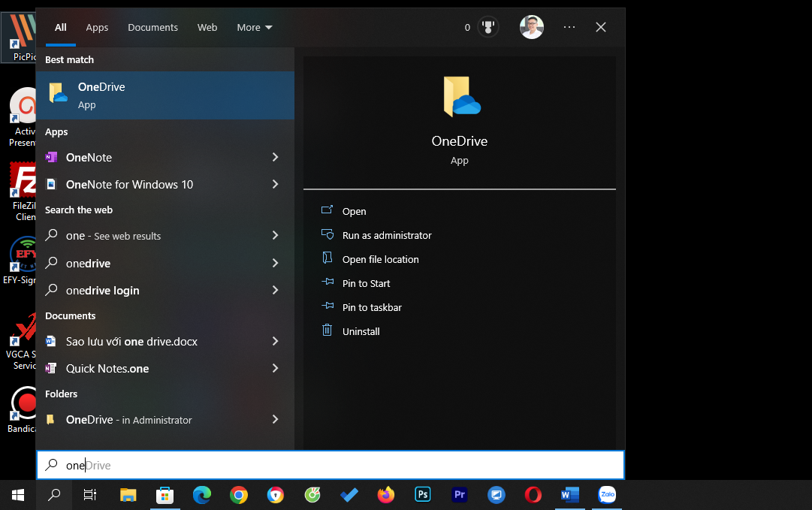Expand the 'onedrive' web suggestion arrow
Viewport: 812px width, 510px height.
coord(276,263)
